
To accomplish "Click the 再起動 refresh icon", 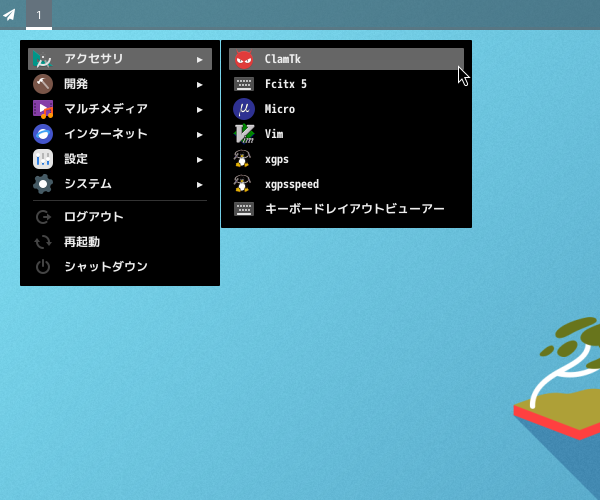I will [43, 242].
